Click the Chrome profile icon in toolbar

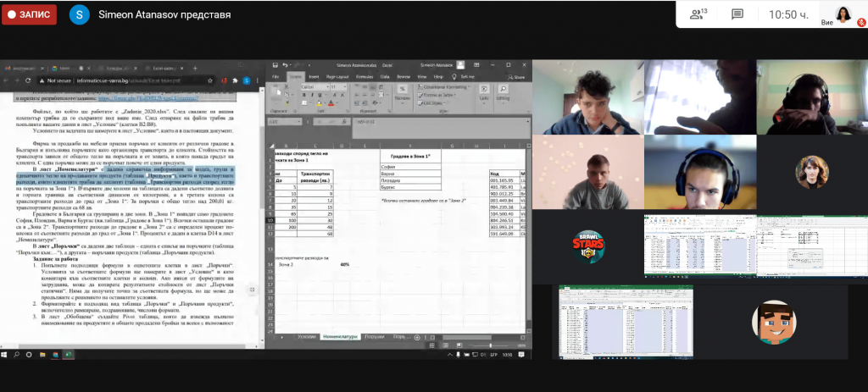point(247,80)
